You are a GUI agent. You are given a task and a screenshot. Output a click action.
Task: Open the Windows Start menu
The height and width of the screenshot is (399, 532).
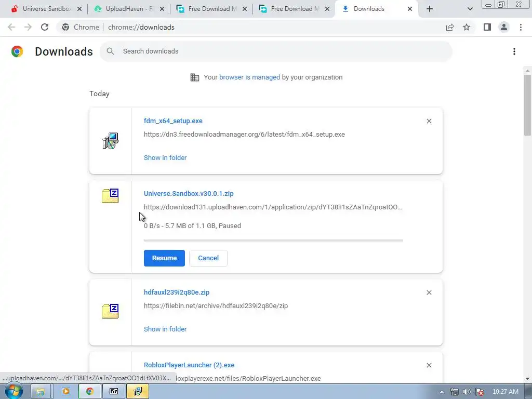click(x=13, y=391)
